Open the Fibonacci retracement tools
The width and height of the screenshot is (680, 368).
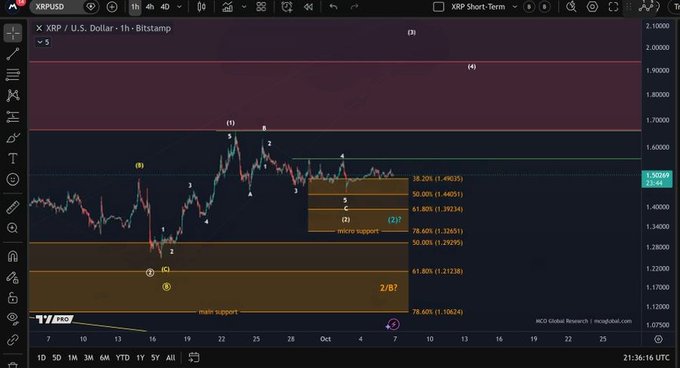13,75
